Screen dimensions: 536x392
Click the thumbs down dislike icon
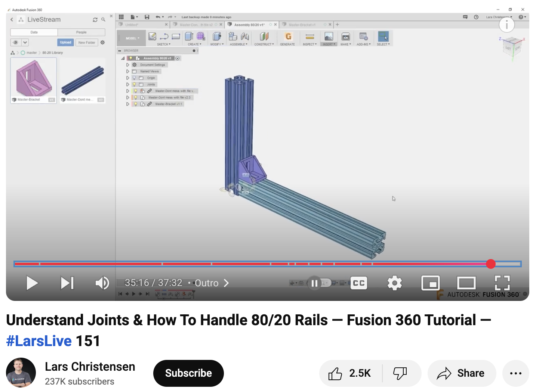(400, 373)
